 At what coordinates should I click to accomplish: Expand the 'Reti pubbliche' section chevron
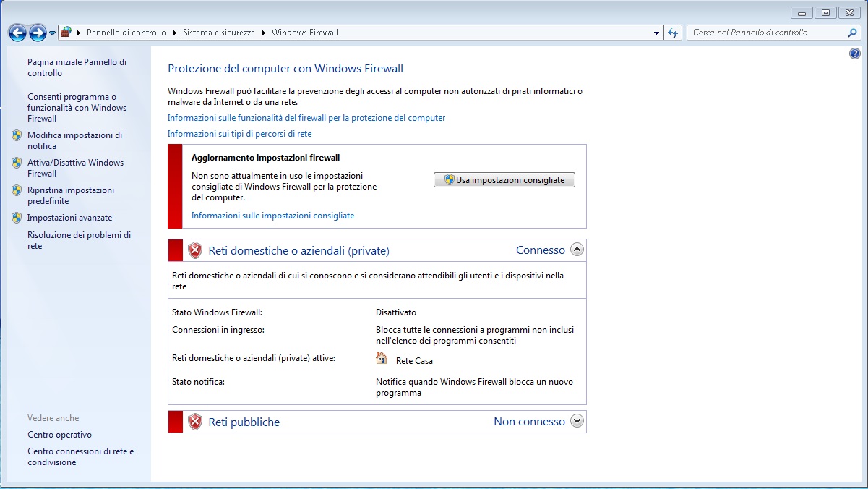coord(577,420)
